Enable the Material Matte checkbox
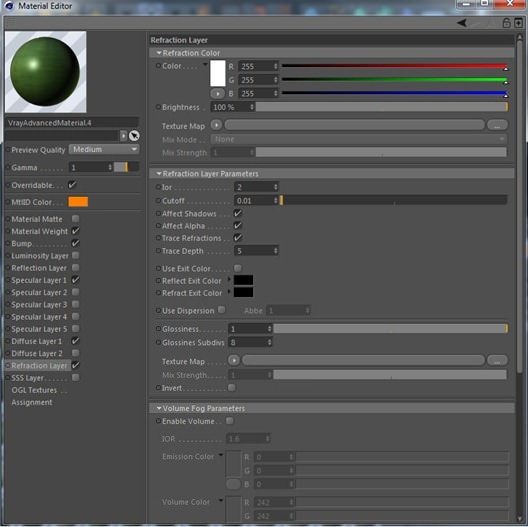 click(x=75, y=219)
